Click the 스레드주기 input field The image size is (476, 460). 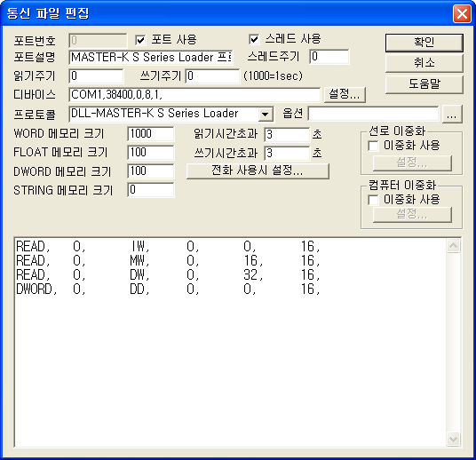329,57
